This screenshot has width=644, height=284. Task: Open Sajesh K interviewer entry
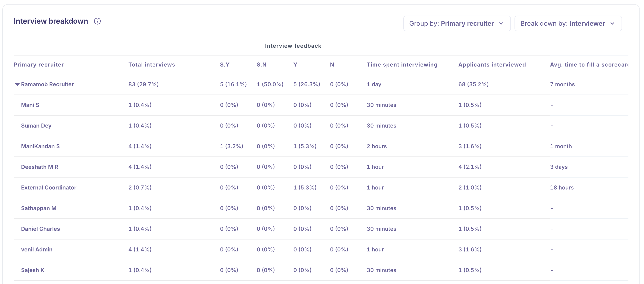pos(33,270)
